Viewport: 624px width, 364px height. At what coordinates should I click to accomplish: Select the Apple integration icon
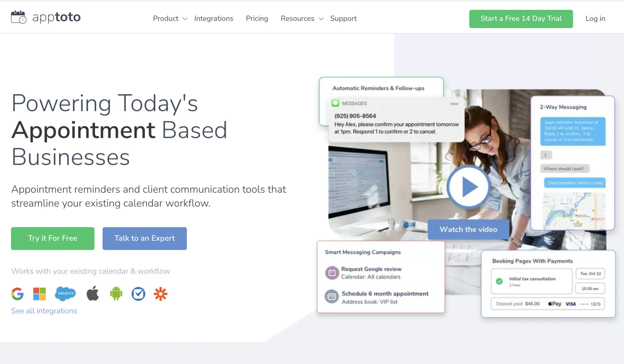93,294
